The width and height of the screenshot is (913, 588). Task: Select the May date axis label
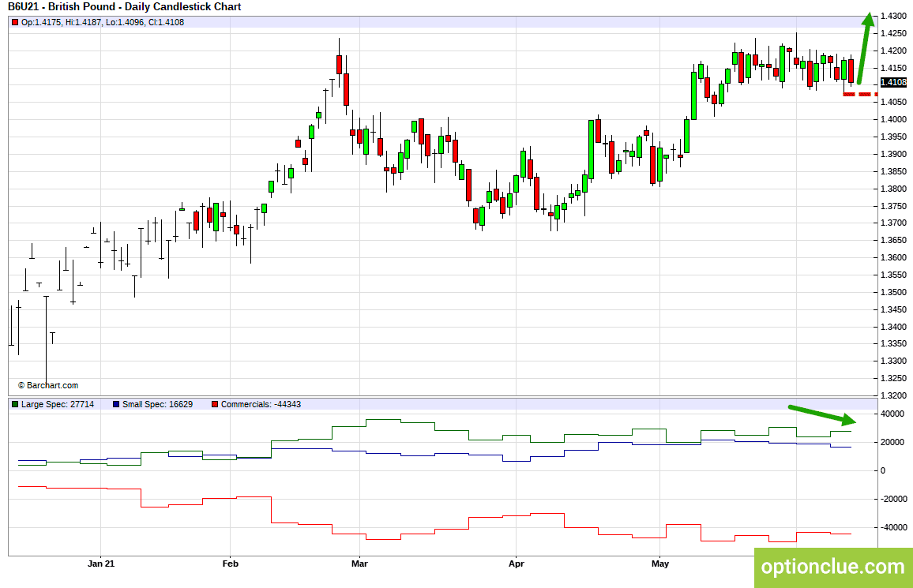(x=660, y=564)
